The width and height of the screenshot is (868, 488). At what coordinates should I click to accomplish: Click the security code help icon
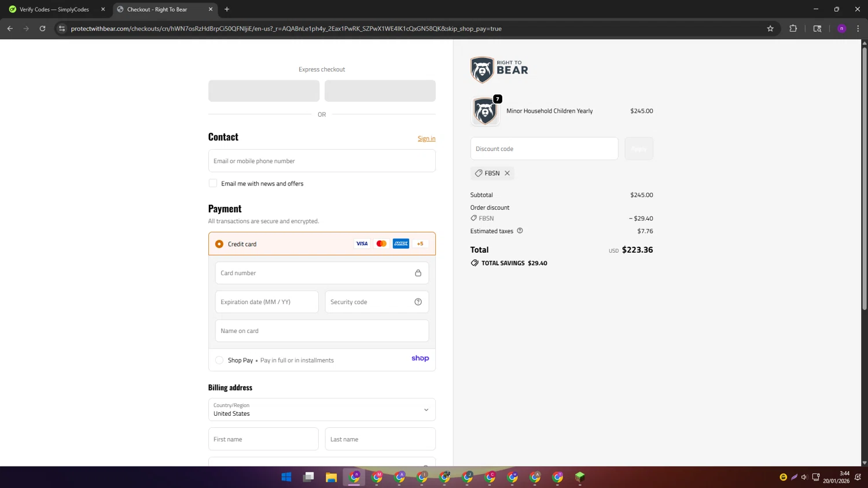tap(418, 302)
